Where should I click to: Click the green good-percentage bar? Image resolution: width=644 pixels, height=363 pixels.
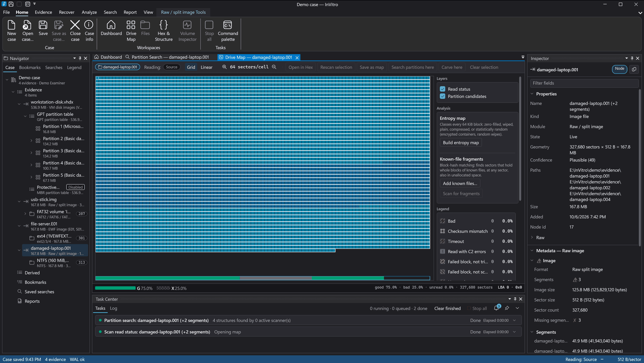tap(115, 288)
